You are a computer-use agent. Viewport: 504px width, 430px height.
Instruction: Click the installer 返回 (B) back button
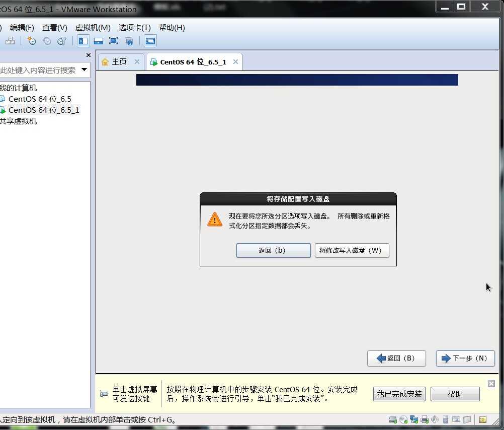[x=397, y=358]
